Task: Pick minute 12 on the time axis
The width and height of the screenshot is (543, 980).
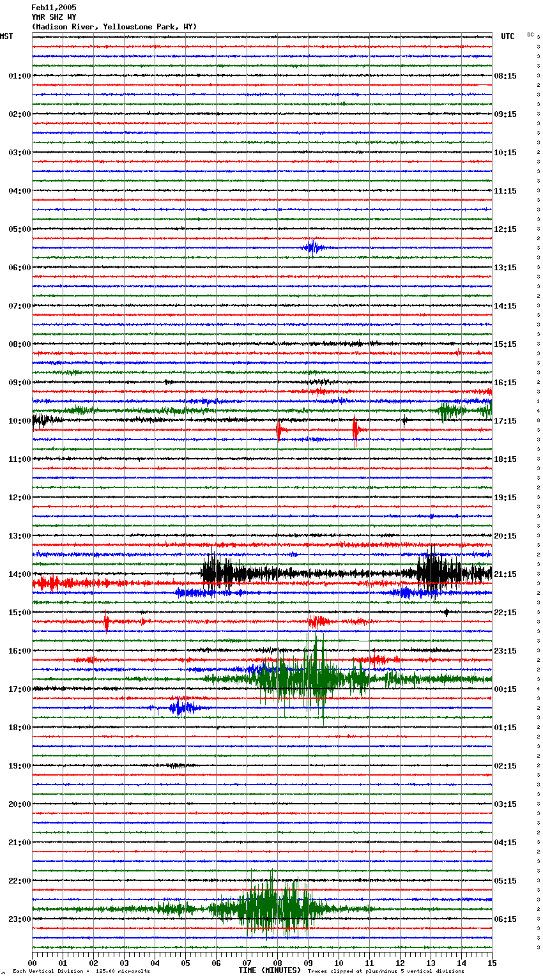Action: click(400, 963)
